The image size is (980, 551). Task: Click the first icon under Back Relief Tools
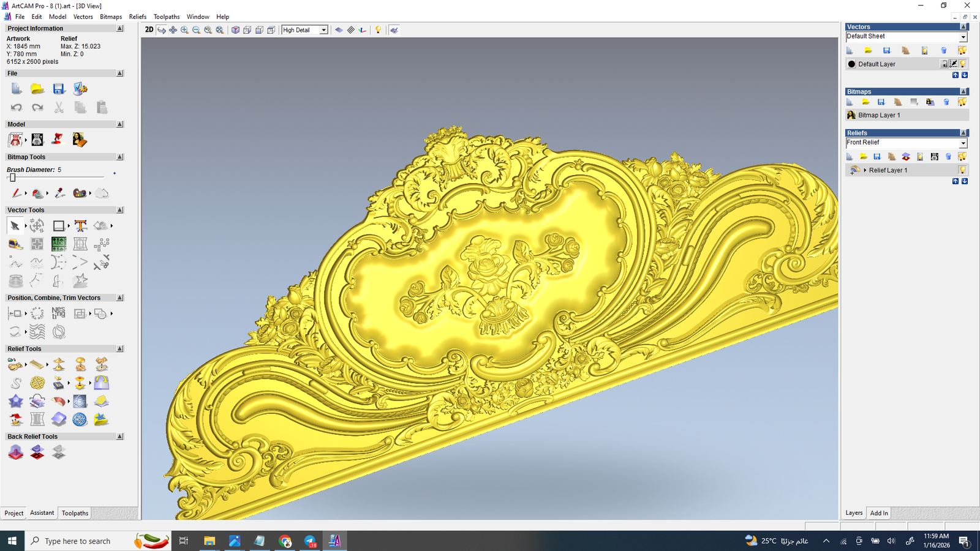(16, 452)
